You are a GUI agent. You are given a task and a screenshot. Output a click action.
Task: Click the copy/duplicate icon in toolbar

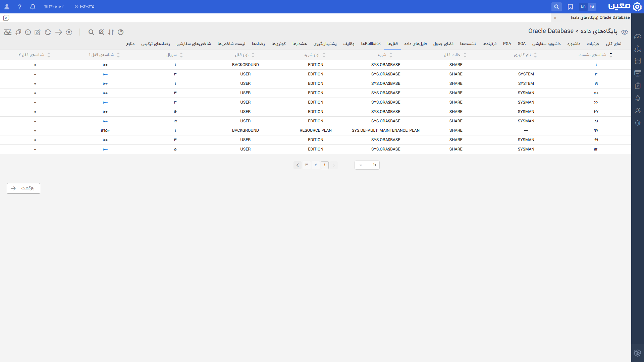click(x=18, y=32)
